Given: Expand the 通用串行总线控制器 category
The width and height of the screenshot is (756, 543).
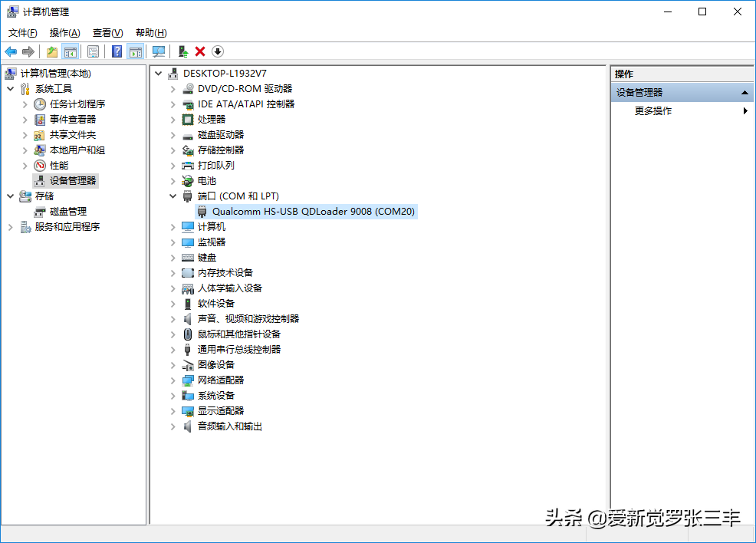Looking at the screenshot, I should (173, 350).
